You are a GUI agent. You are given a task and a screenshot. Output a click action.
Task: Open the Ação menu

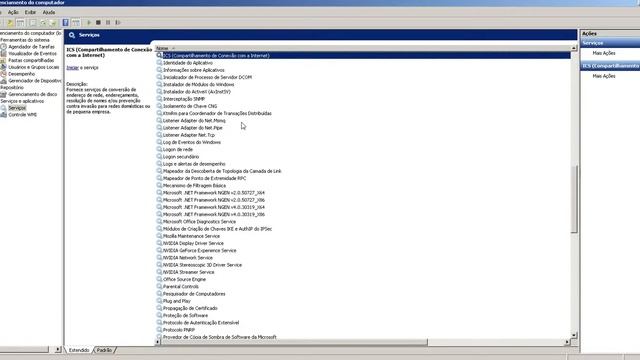[x=13, y=12]
